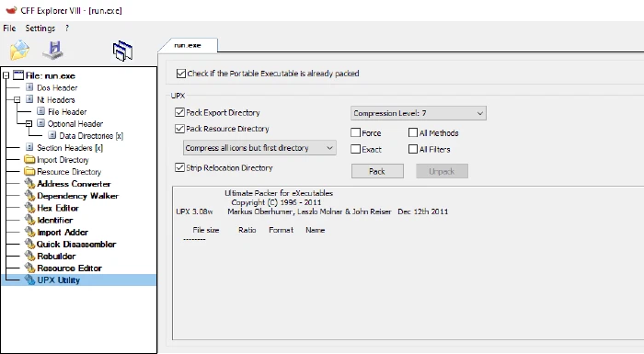Click the cascading windows toolbar icon
644x354 pixels.
click(122, 51)
